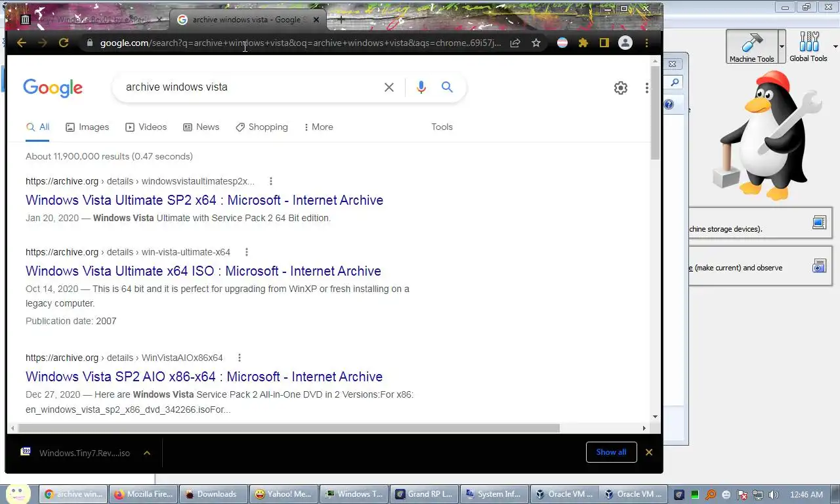Select Machine Tools in VirtualBox window
The height and width of the screenshot is (504, 840).
[752, 47]
